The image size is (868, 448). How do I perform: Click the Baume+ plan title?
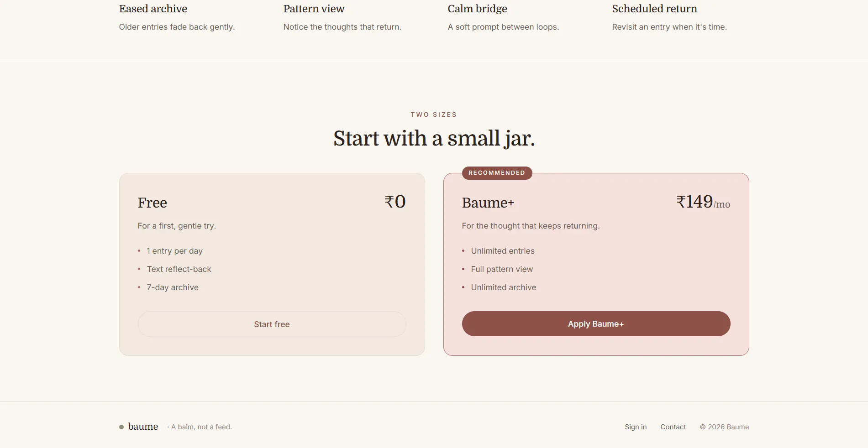coord(488,203)
